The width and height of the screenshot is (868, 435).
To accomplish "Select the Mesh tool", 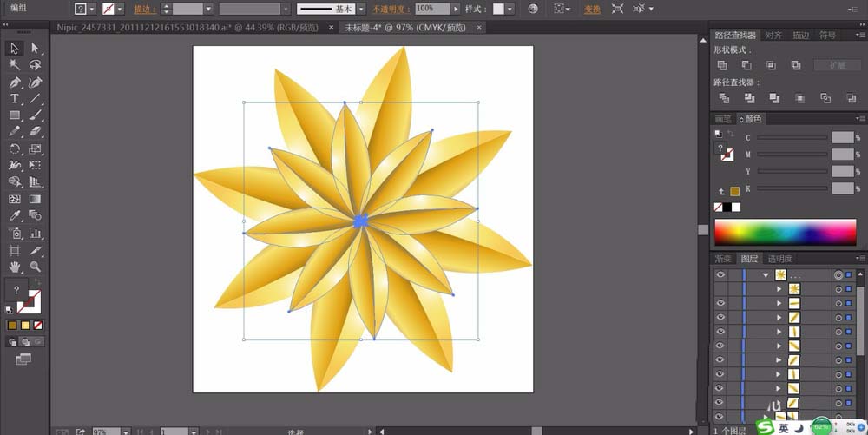I will point(15,199).
